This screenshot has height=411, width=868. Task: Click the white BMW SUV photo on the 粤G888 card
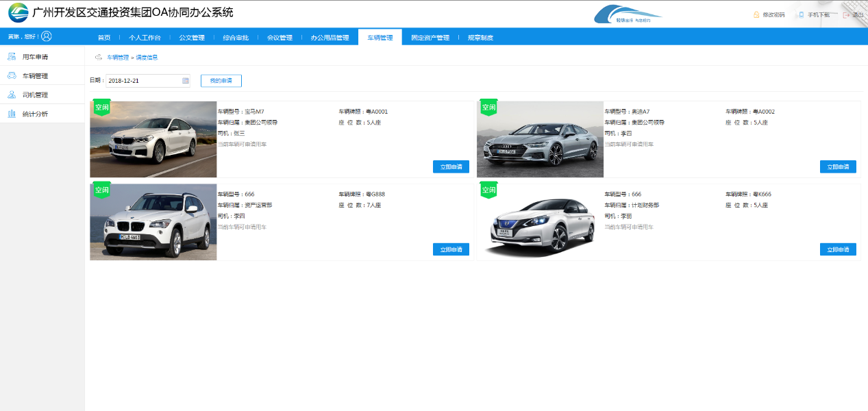point(153,222)
